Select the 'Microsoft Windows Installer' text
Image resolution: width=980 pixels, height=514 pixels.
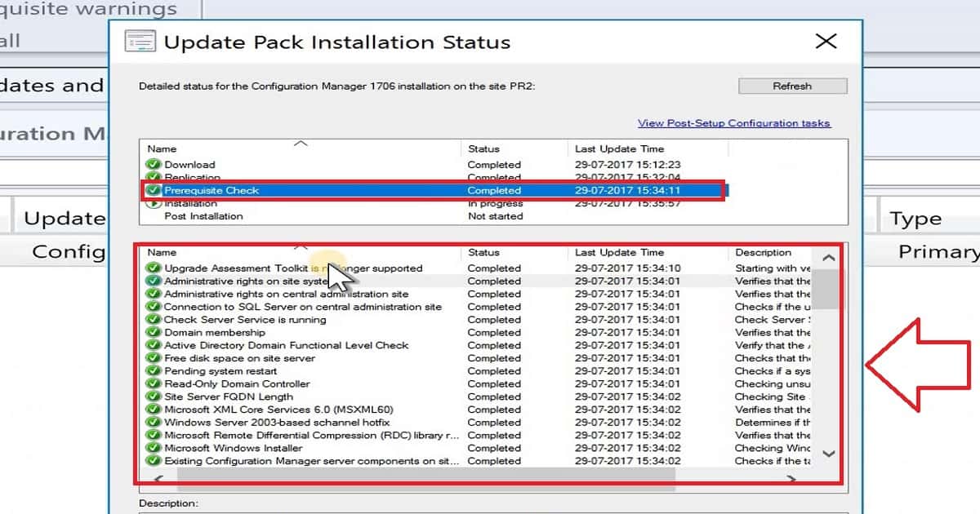(233, 448)
